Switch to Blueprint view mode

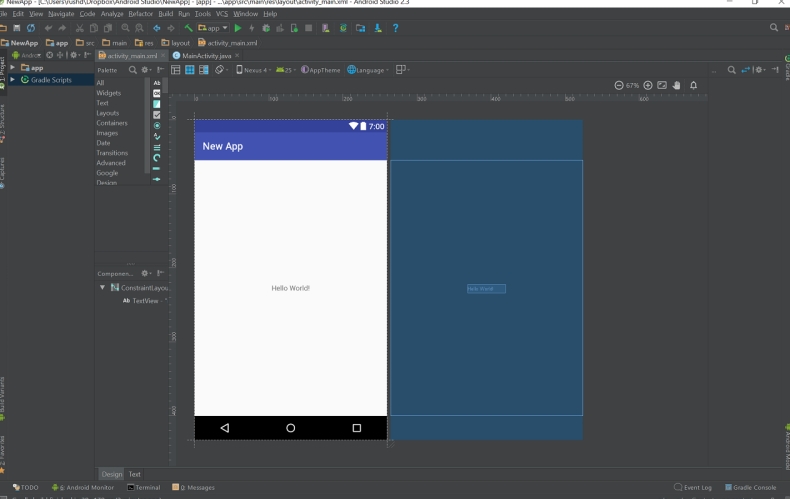pos(190,70)
